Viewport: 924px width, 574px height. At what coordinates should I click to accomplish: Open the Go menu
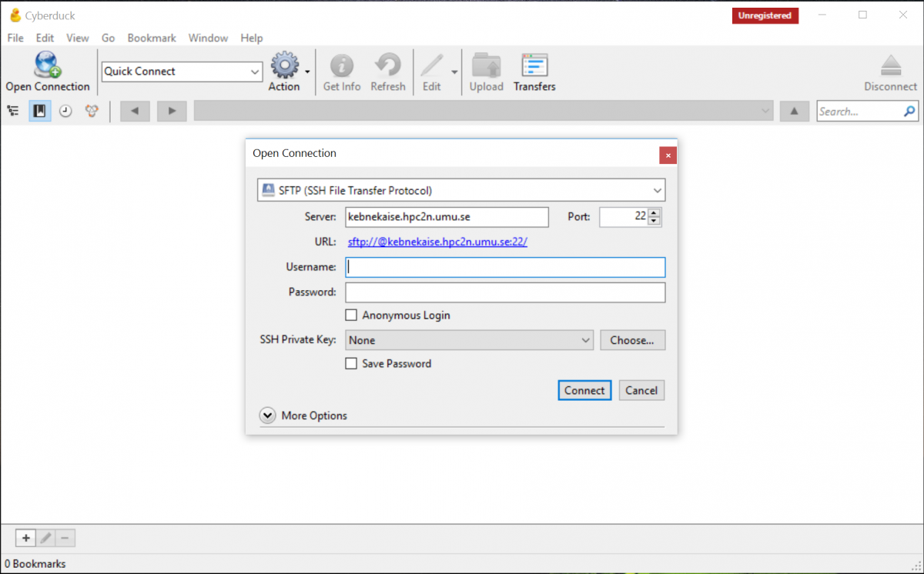[108, 38]
